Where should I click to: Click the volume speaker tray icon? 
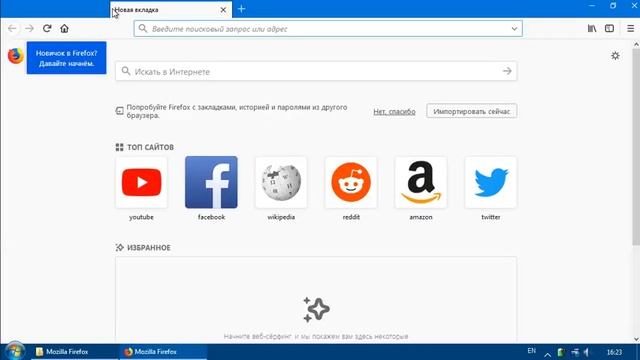point(587,352)
